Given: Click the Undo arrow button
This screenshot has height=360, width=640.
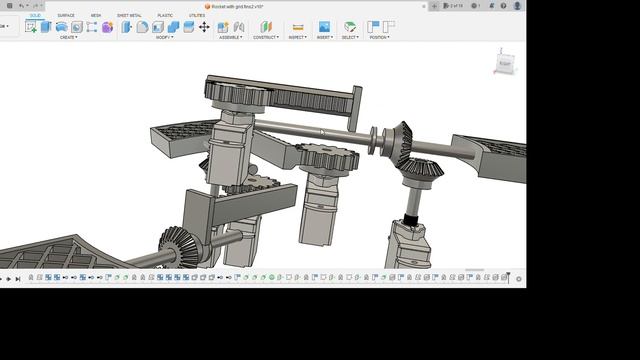Looking at the screenshot, I should coord(22,6).
